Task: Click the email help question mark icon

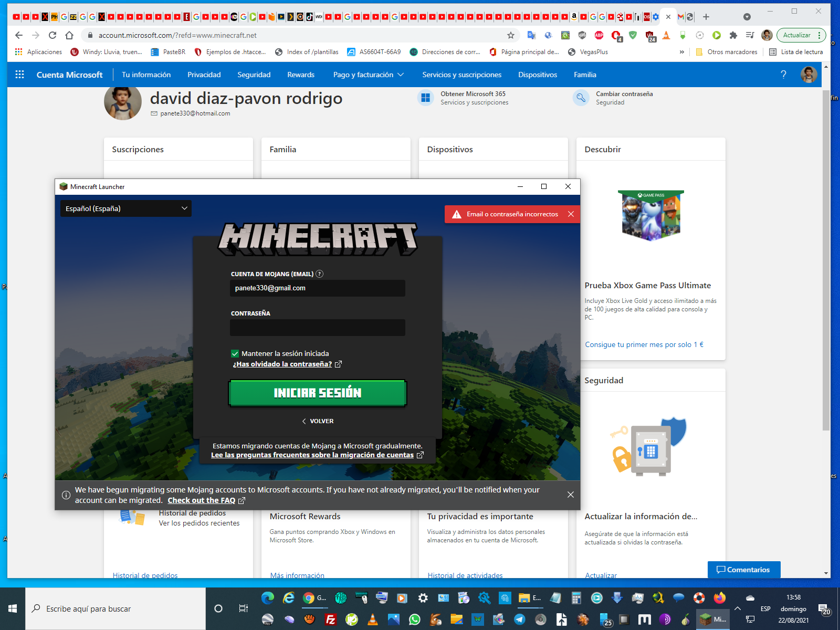Action: (319, 274)
